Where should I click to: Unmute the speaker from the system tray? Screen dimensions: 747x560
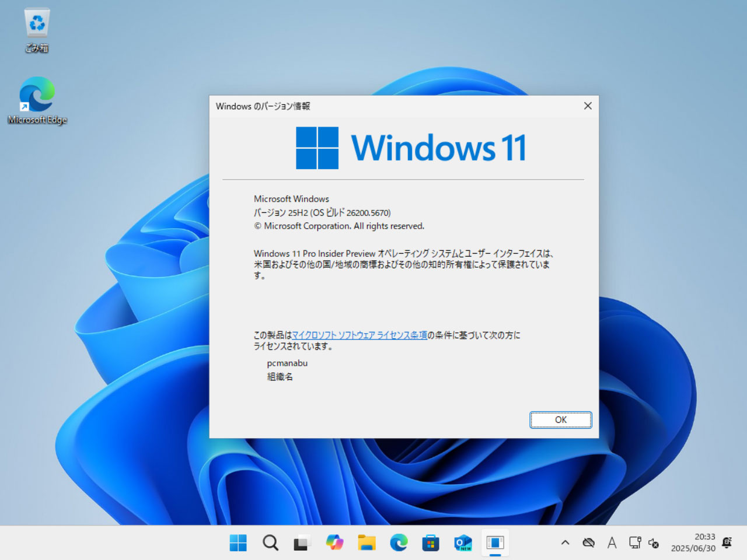click(654, 544)
